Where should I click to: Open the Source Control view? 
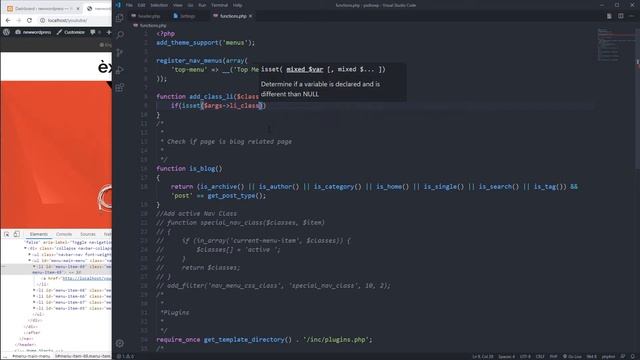[x=120, y=53]
